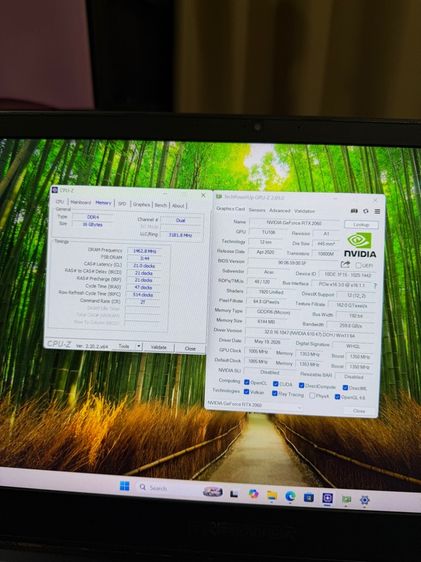This screenshot has width=421, height=562.
Task: Toggle the CUDA checkbox
Action: 276,384
